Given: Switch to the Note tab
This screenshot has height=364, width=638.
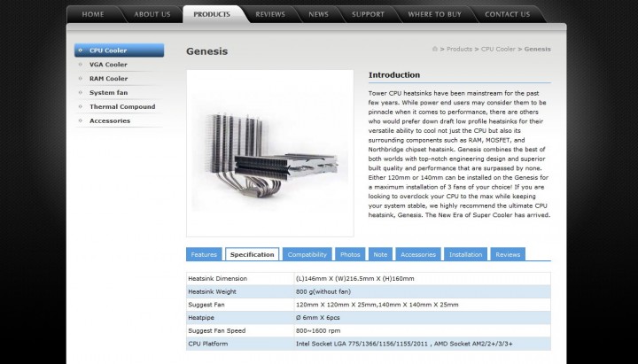Looking at the screenshot, I should click(x=380, y=254).
